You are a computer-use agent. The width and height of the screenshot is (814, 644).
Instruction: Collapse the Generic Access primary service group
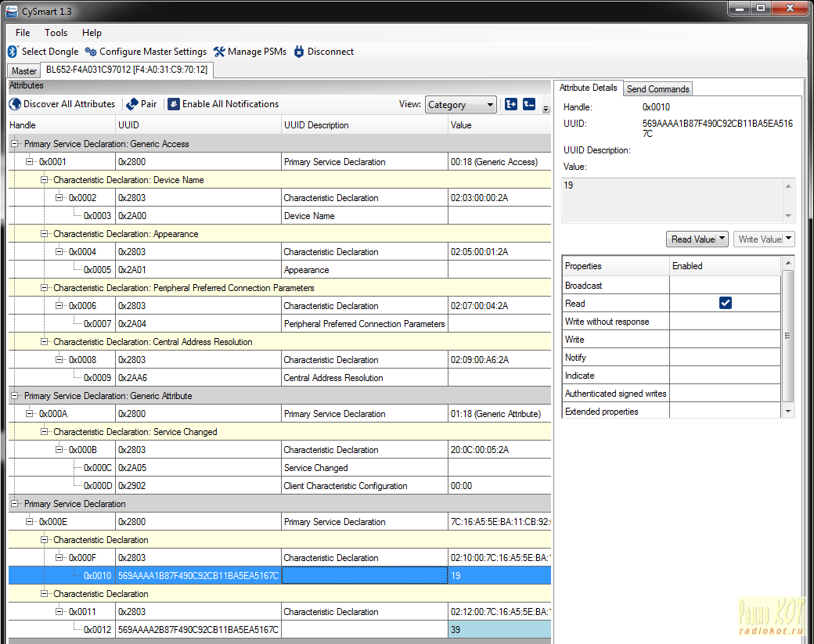pos(15,144)
